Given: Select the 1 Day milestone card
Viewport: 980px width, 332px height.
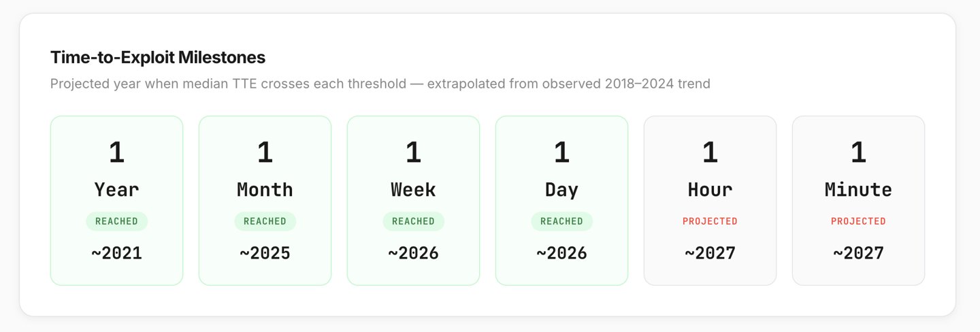Looking at the screenshot, I should [x=561, y=201].
